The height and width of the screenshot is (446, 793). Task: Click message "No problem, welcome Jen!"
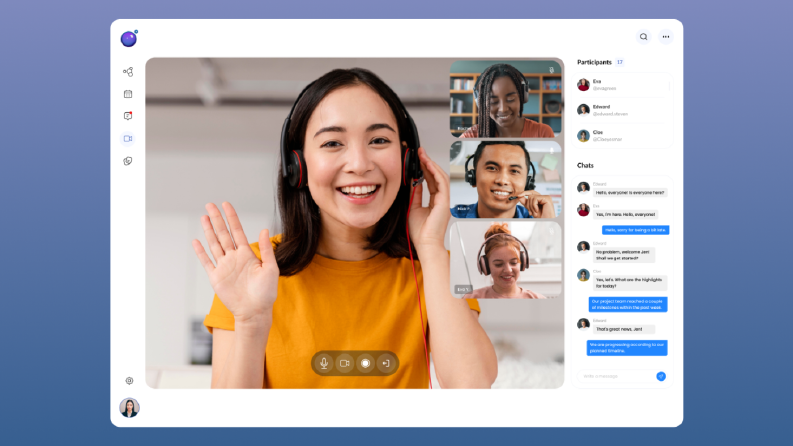click(624, 255)
